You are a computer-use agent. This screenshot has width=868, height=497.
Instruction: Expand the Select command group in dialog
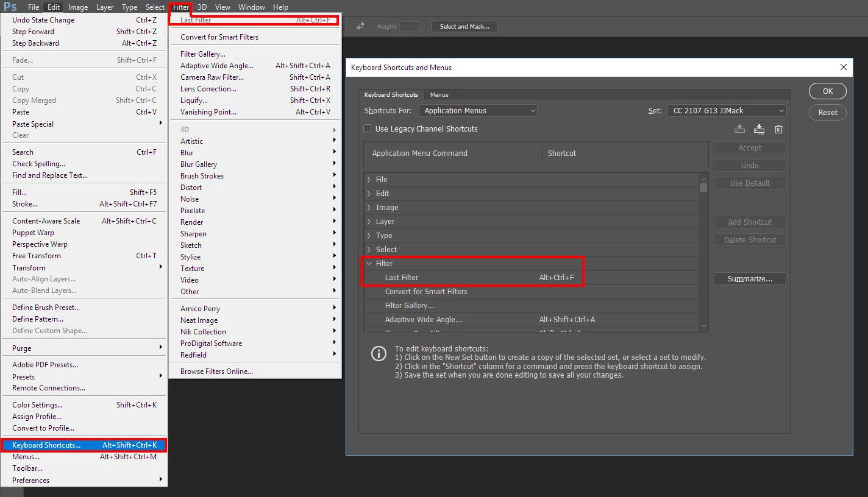[368, 250]
